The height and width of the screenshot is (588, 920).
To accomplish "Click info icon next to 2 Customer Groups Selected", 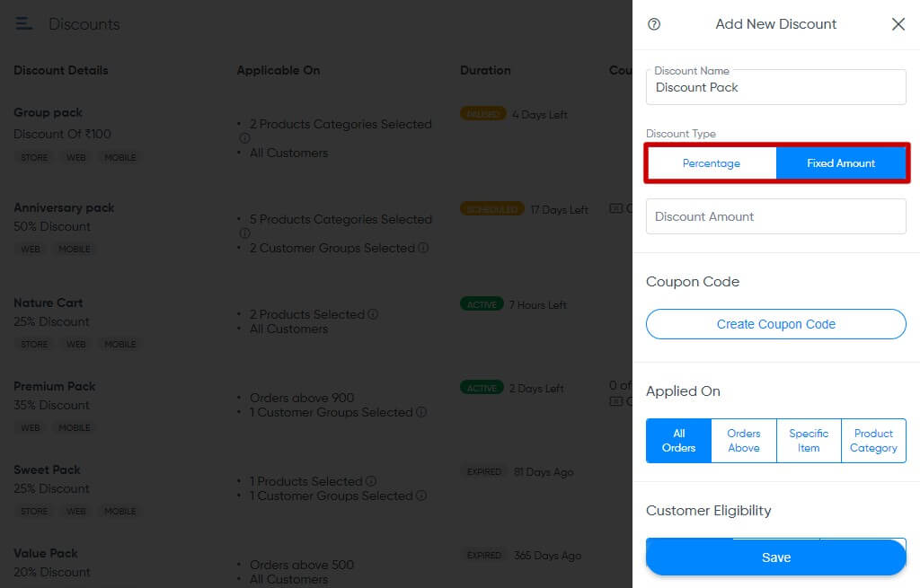I will point(422,249).
